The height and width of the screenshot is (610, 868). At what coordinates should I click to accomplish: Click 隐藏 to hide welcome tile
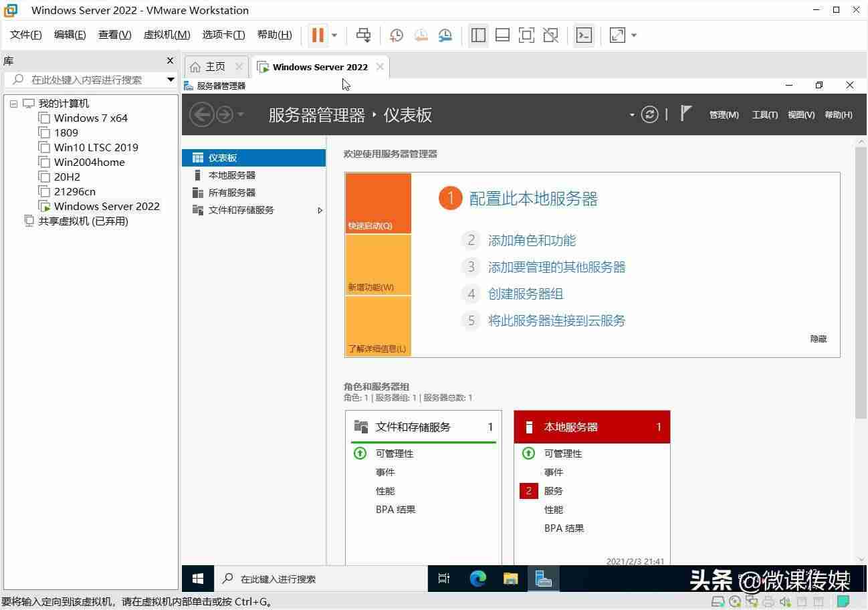click(819, 339)
